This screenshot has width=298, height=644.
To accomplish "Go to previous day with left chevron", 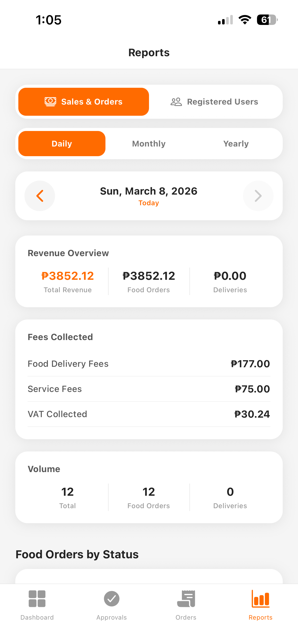I will [40, 196].
